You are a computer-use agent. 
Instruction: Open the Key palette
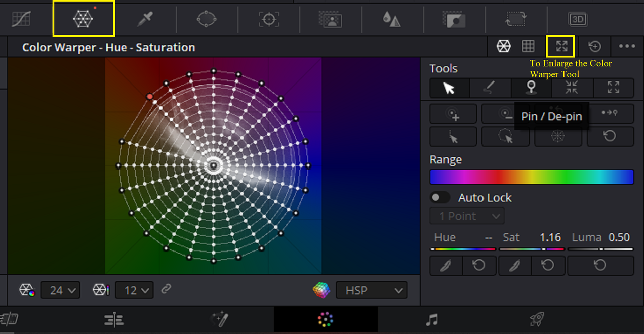(454, 19)
